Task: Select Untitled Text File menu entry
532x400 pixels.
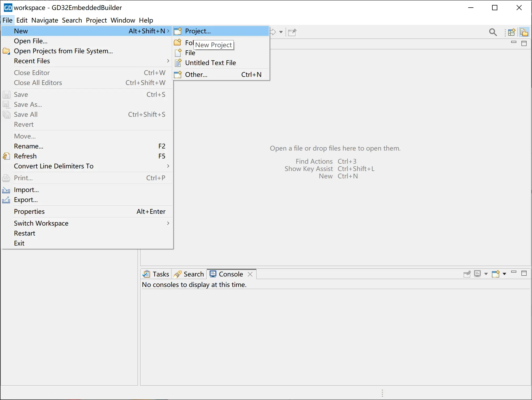Action: [210, 63]
